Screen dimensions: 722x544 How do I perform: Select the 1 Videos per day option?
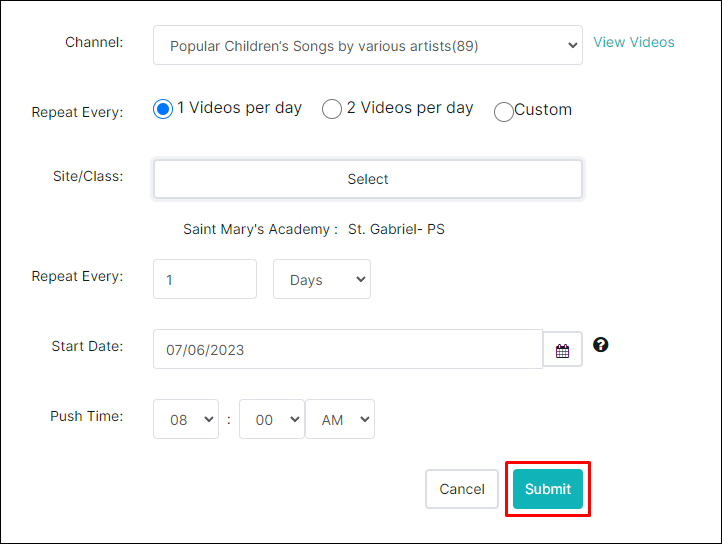pos(163,109)
